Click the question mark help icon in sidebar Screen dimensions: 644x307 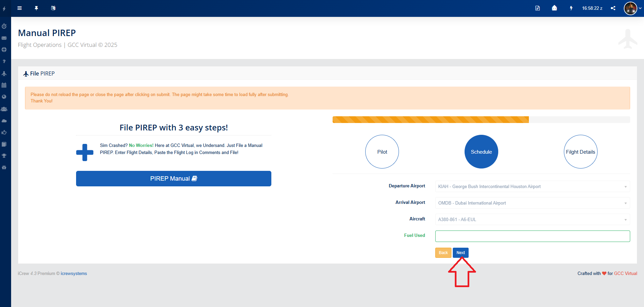click(4, 61)
